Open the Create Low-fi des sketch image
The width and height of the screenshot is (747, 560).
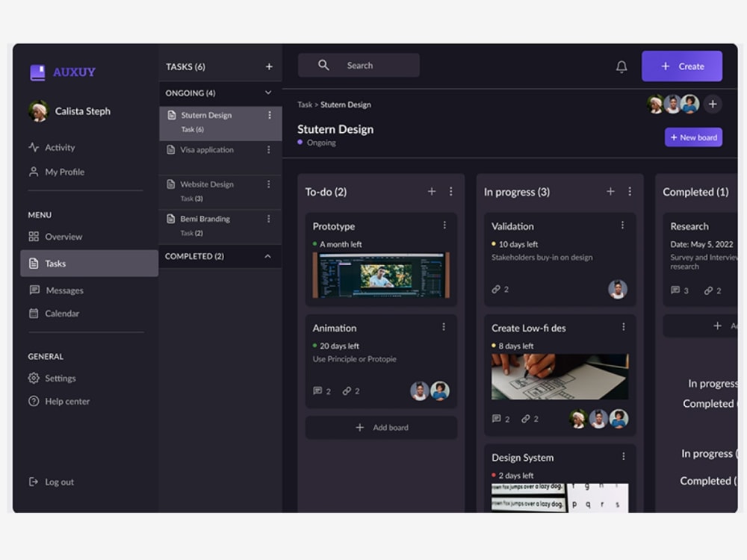pos(560,376)
